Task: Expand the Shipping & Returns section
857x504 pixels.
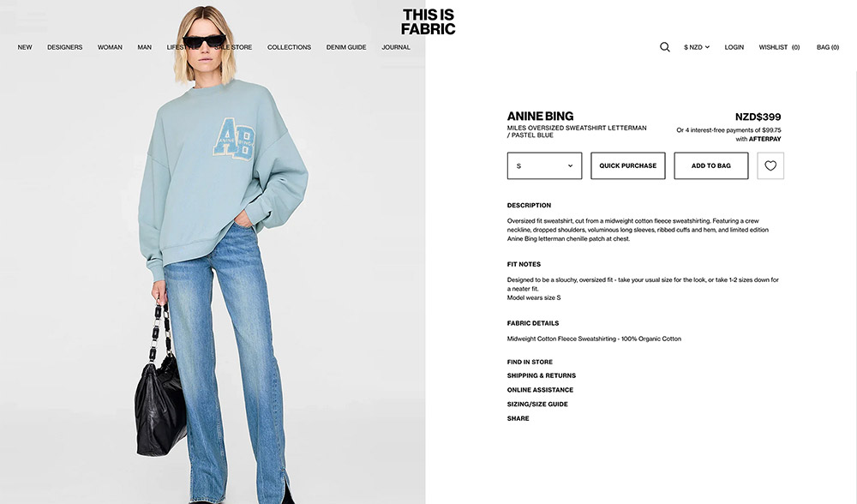Action: 541,375
